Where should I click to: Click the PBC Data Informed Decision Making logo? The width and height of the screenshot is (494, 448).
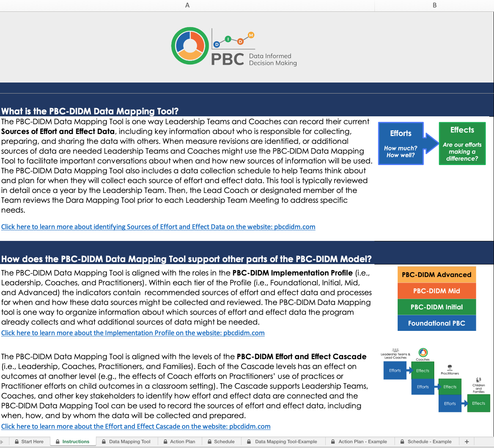[x=234, y=47]
